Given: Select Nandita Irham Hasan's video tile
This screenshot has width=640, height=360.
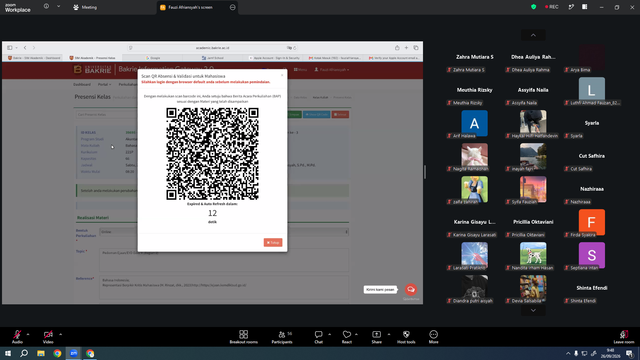Looking at the screenshot, I should click(533, 256).
